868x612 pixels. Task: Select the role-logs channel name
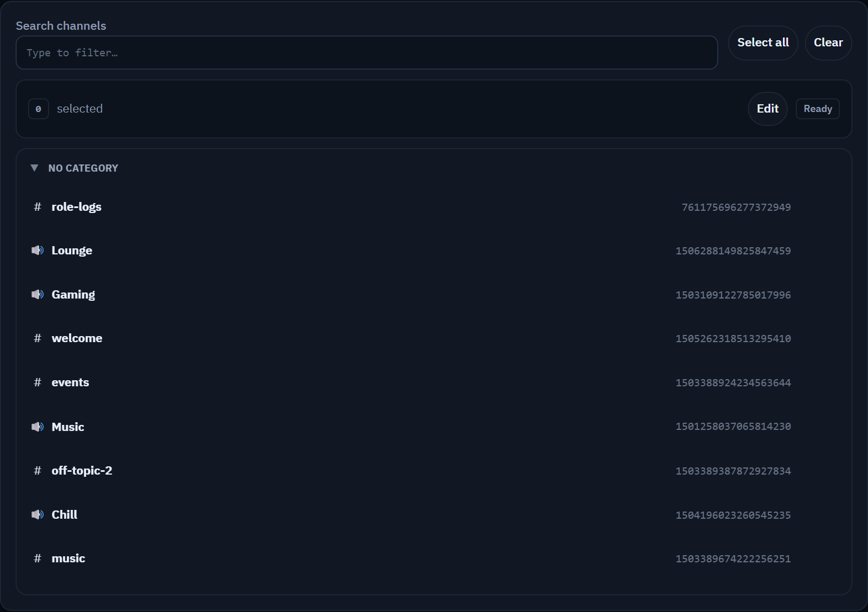77,207
